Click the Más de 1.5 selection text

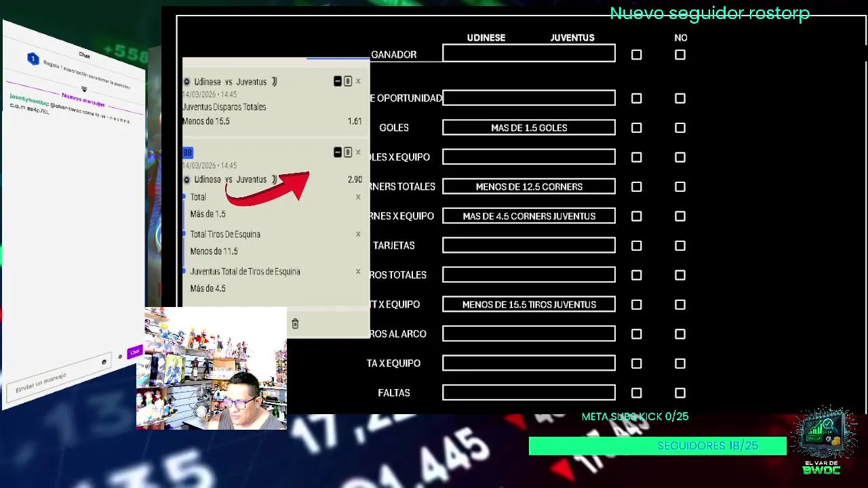208,214
